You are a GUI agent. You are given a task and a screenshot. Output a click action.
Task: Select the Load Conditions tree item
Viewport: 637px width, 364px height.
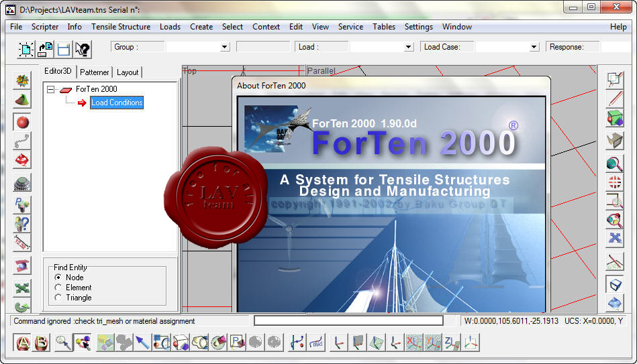pyautogui.click(x=117, y=103)
